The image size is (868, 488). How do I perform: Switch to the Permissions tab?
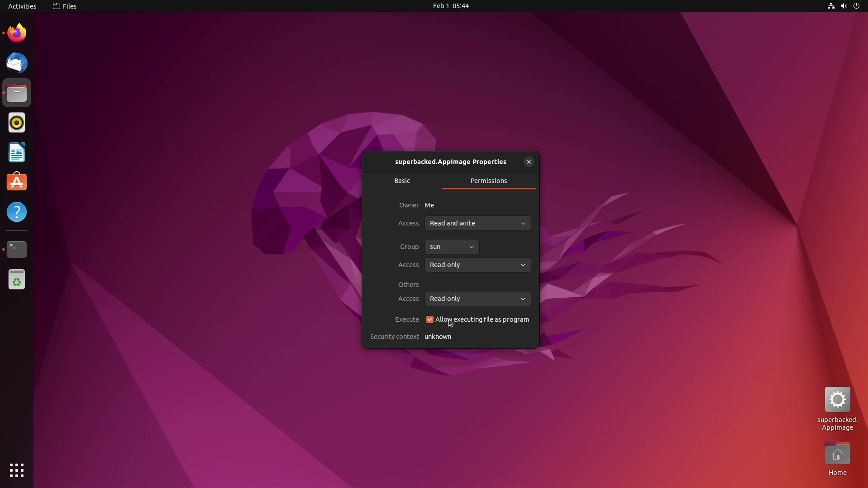[x=488, y=181]
